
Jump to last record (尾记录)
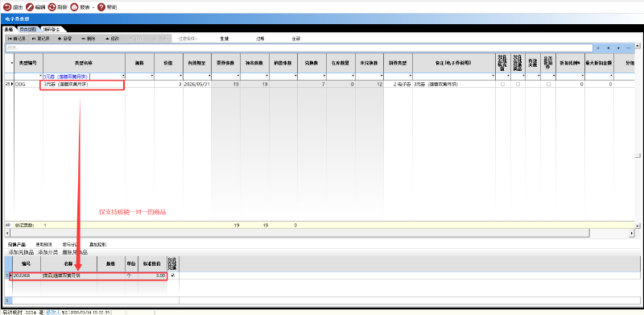(x=41, y=39)
